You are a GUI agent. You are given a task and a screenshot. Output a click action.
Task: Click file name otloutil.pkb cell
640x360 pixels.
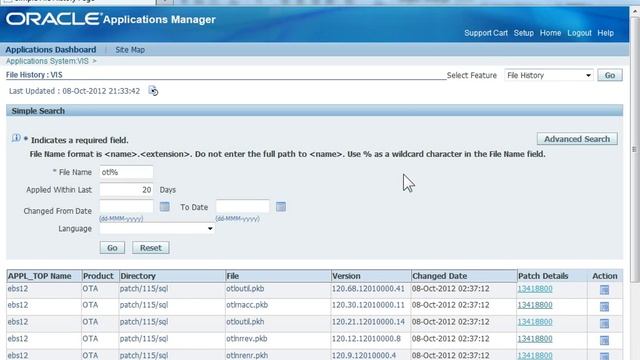tap(245, 289)
